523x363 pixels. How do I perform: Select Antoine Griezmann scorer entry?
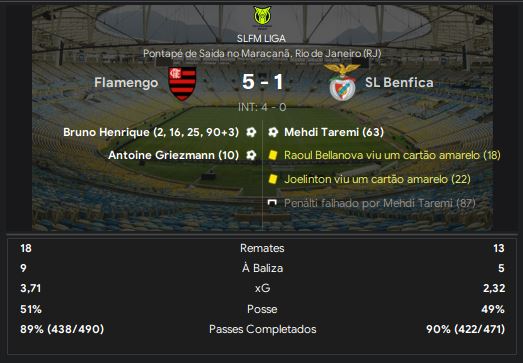coord(173,155)
